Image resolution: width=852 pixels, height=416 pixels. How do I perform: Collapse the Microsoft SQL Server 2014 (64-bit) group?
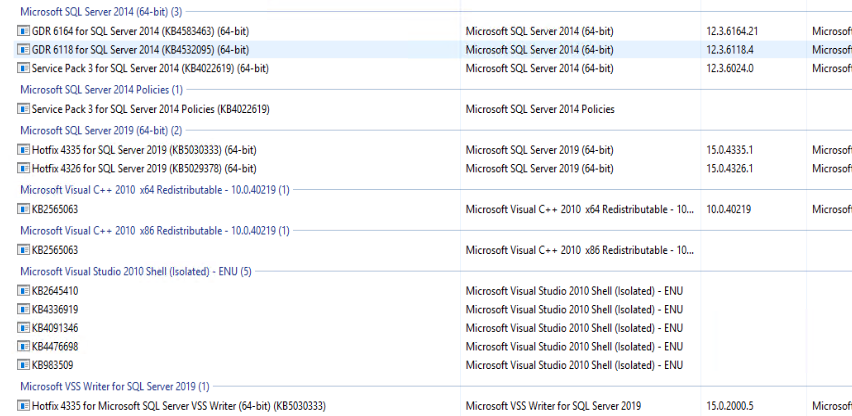pos(101,11)
